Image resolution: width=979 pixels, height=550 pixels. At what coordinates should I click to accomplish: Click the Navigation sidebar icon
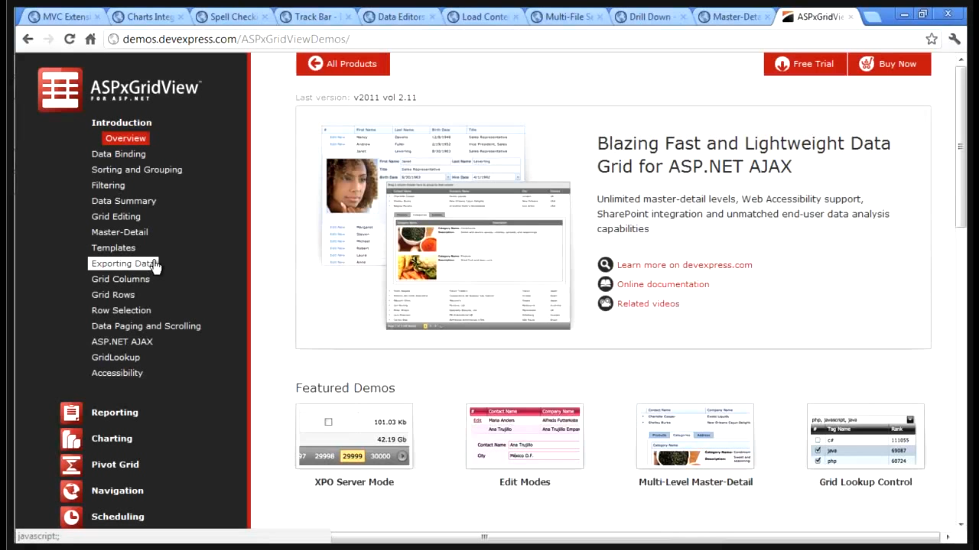tap(71, 491)
